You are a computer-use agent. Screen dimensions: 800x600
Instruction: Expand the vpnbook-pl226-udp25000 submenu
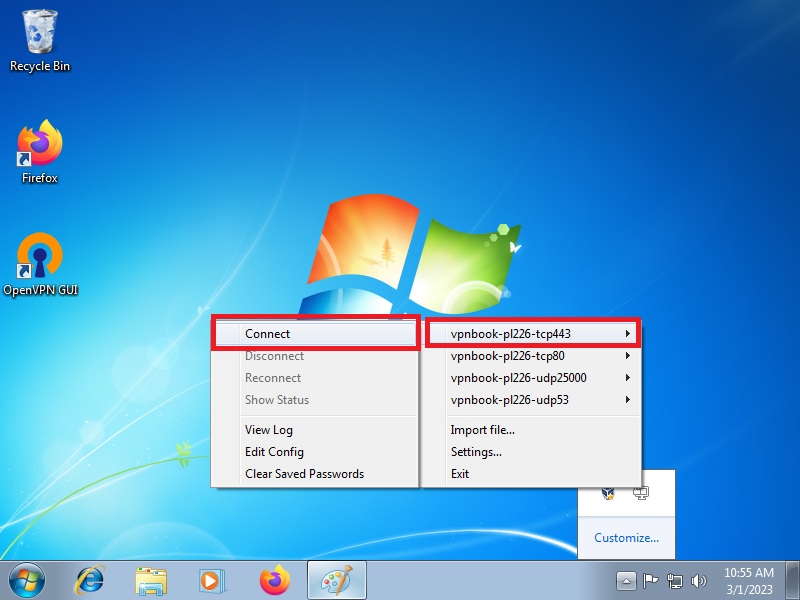click(x=531, y=378)
